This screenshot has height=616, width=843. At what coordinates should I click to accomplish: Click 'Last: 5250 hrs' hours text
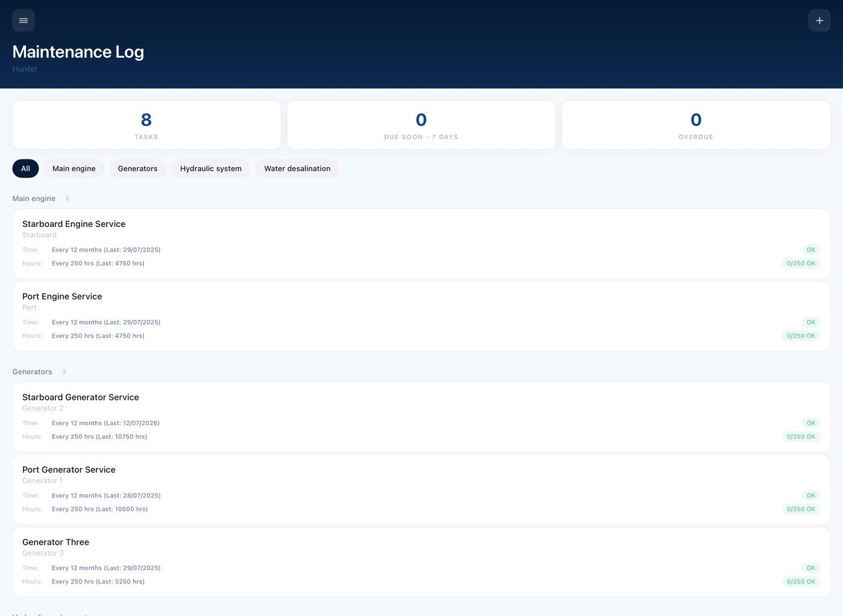tap(120, 582)
